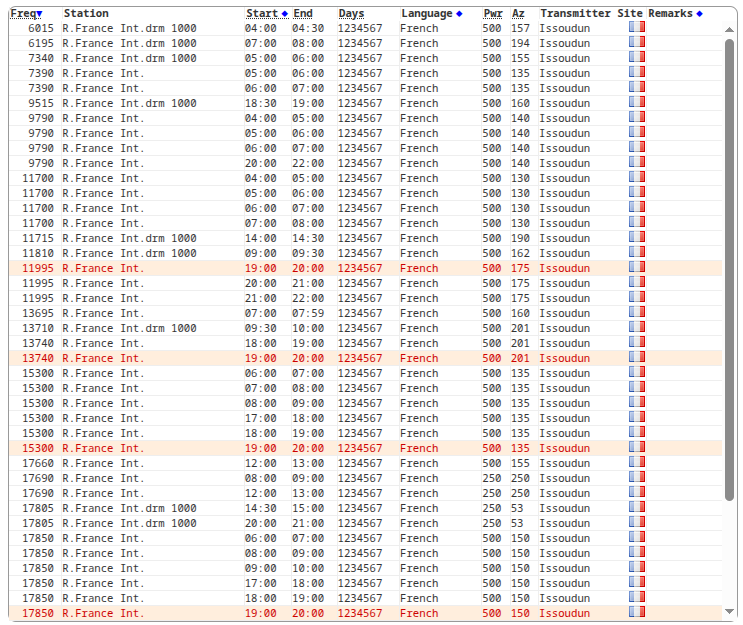Click the Pwr column header
Viewport: 743px width, 625px height.
(x=493, y=13)
